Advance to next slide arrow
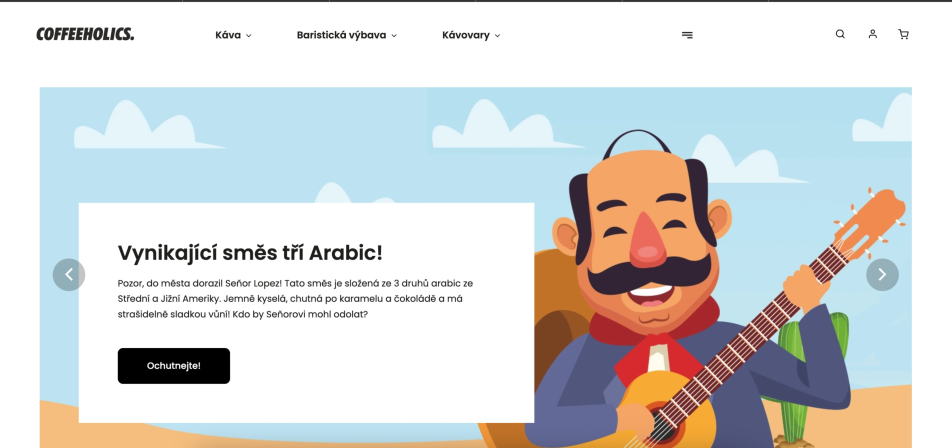 (882, 274)
